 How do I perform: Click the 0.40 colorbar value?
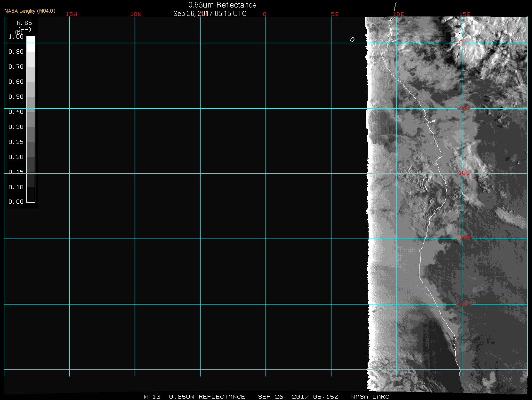[16, 112]
